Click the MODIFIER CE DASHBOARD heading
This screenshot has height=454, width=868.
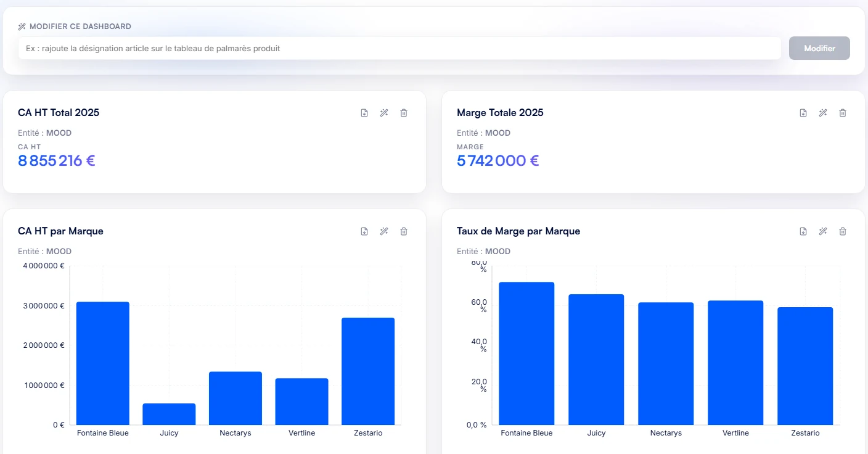(x=80, y=27)
